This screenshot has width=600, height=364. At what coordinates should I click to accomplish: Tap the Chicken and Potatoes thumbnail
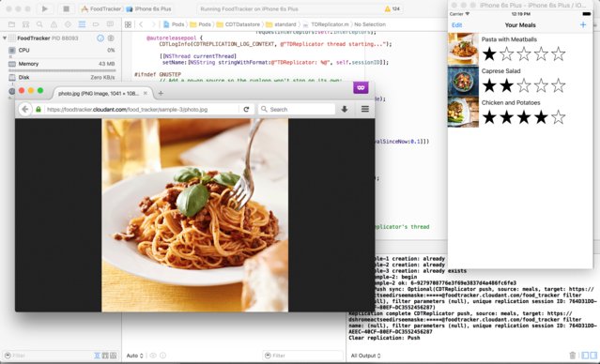point(463,112)
